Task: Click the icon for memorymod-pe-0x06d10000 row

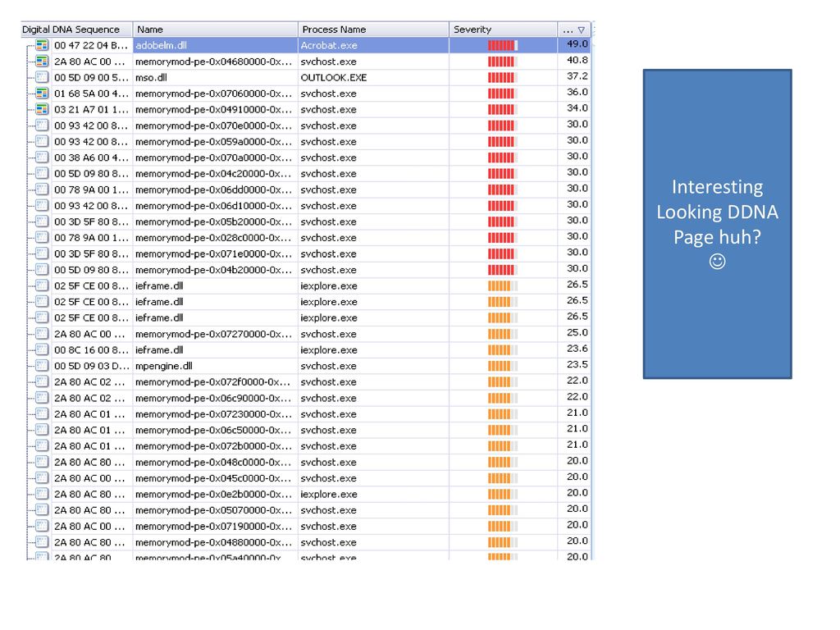Action: pyautogui.click(x=42, y=206)
